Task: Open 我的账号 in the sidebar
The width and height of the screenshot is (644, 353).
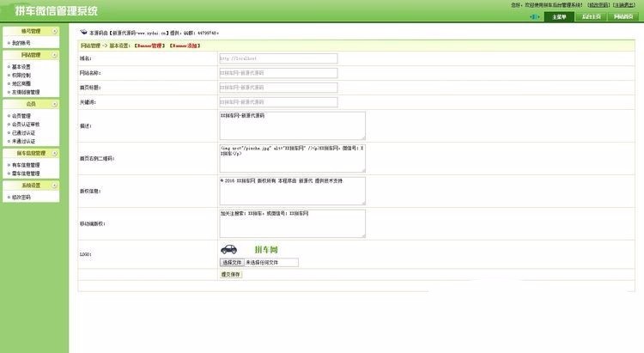Action: (x=21, y=43)
